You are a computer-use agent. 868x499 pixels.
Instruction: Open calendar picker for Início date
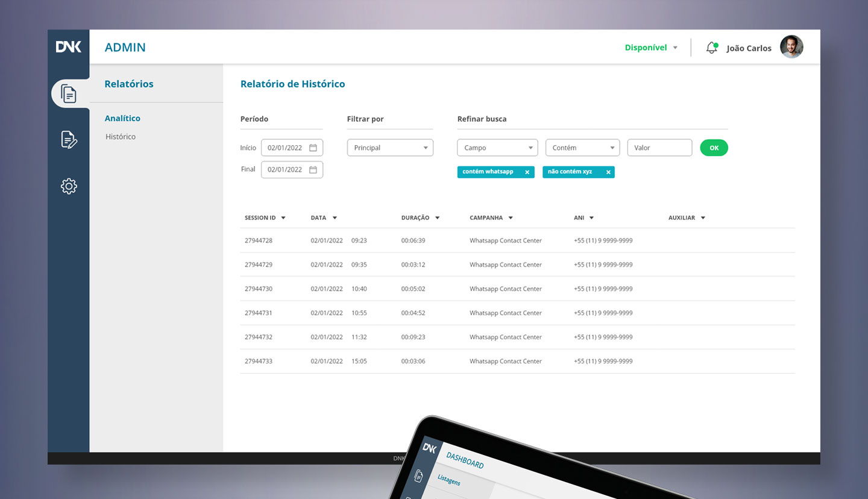point(313,148)
